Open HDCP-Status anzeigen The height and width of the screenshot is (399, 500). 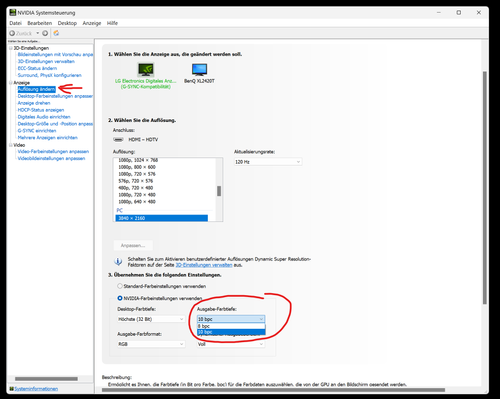point(41,110)
